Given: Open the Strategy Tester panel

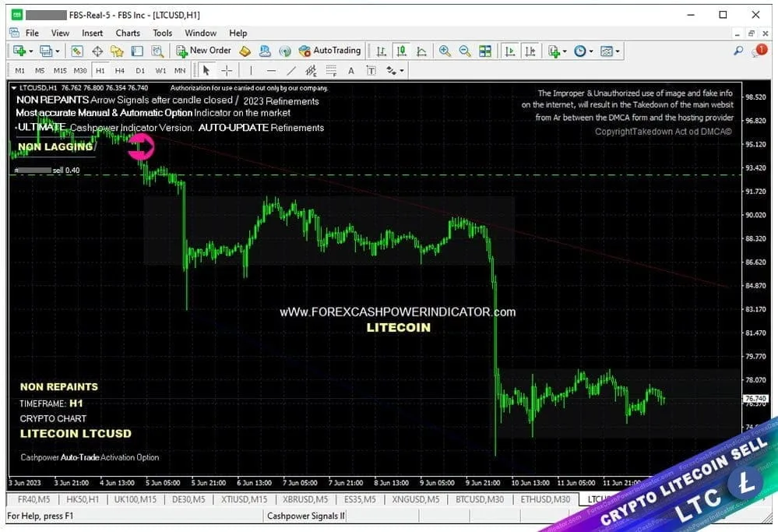Looking at the screenshot, I should coord(157,51).
